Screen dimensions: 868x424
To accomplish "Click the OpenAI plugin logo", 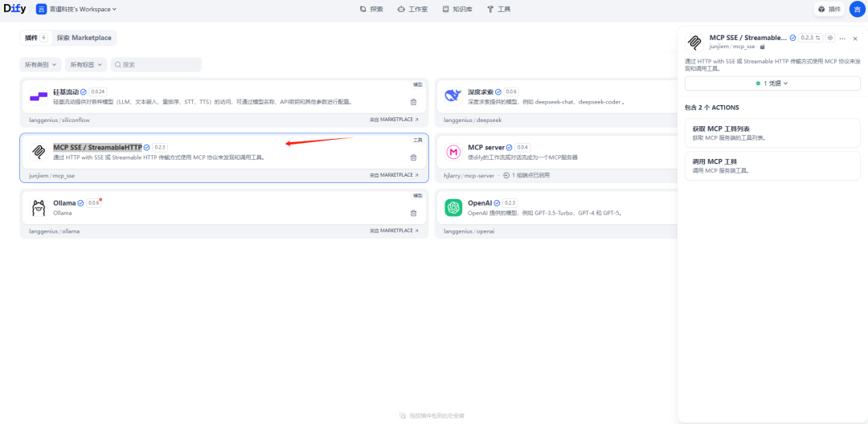I will click(453, 207).
